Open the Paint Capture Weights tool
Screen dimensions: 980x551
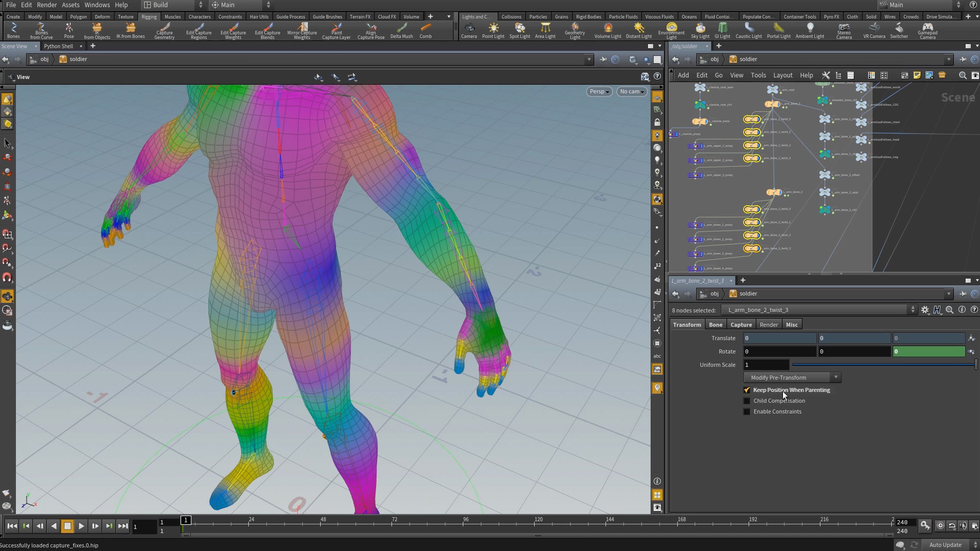coord(336,31)
